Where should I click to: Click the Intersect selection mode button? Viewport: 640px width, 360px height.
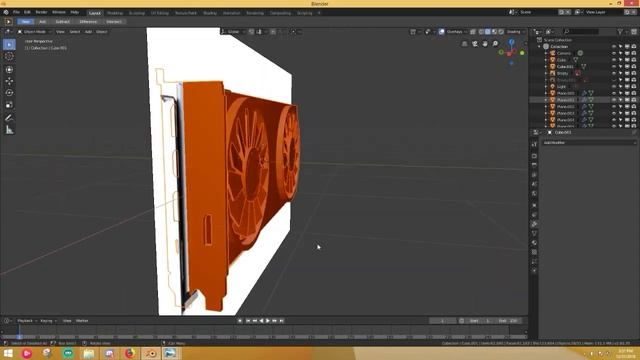[114, 22]
